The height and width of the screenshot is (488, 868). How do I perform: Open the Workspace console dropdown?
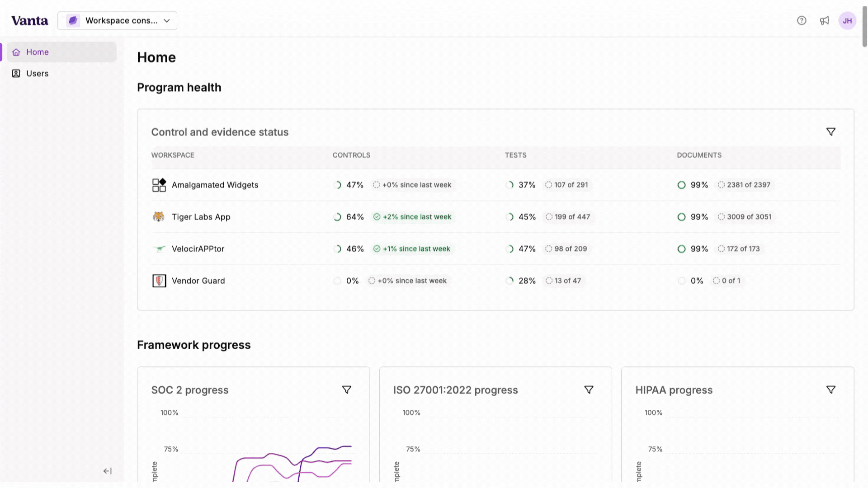pos(117,21)
